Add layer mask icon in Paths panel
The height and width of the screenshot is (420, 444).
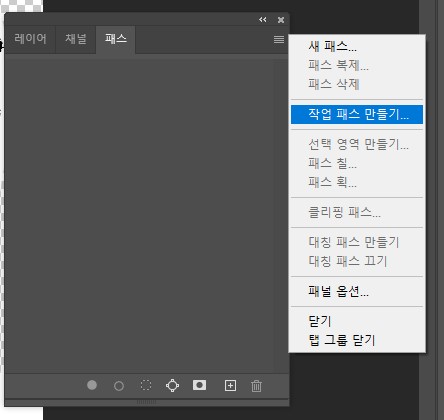199,385
